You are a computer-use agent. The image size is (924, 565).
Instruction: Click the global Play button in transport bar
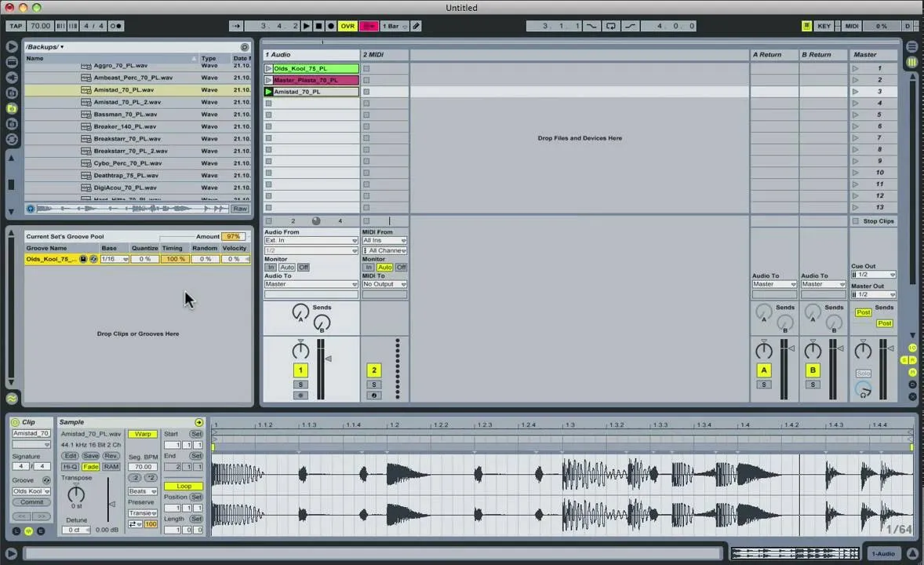click(x=307, y=26)
